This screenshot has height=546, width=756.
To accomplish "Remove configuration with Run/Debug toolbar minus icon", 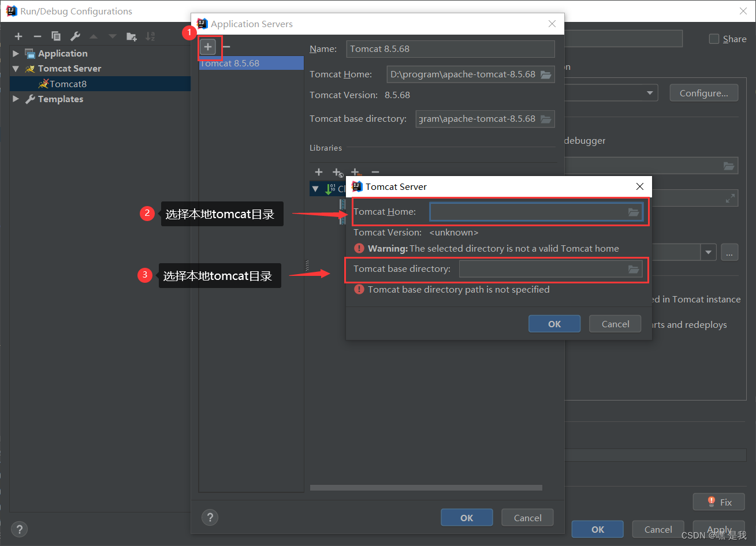I will 37,36.
